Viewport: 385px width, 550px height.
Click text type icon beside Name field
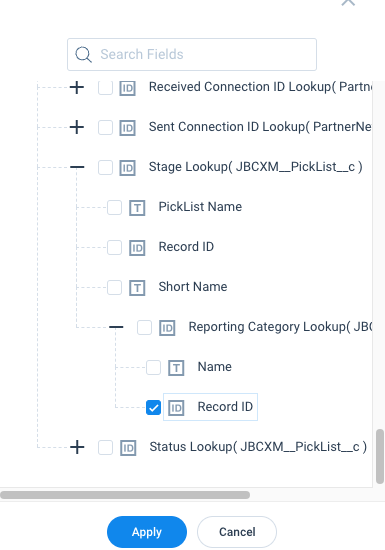pyautogui.click(x=176, y=368)
